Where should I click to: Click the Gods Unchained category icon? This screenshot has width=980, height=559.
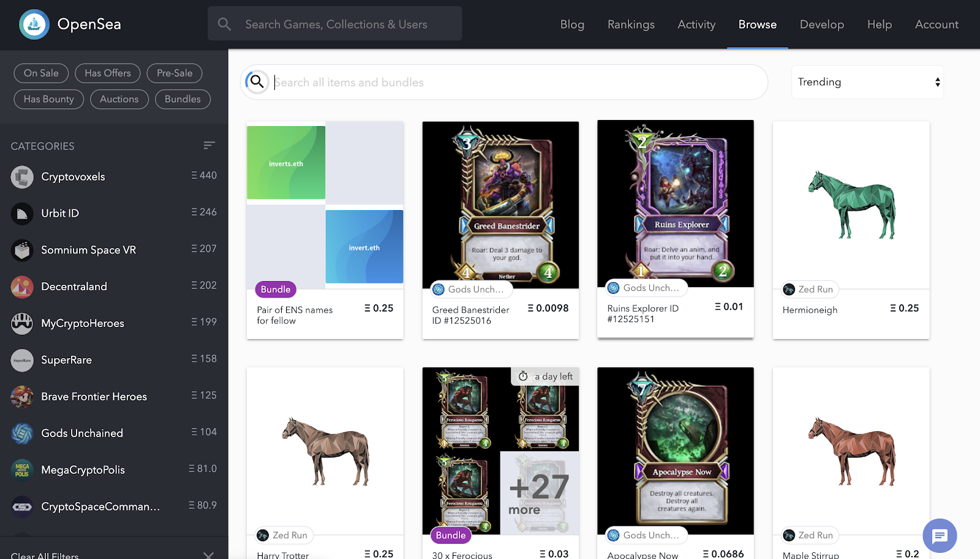click(x=22, y=433)
